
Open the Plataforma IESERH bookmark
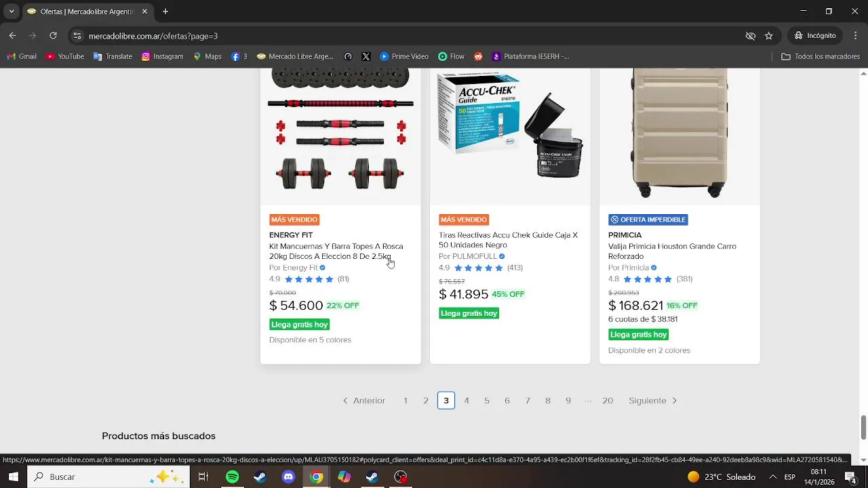530,56
